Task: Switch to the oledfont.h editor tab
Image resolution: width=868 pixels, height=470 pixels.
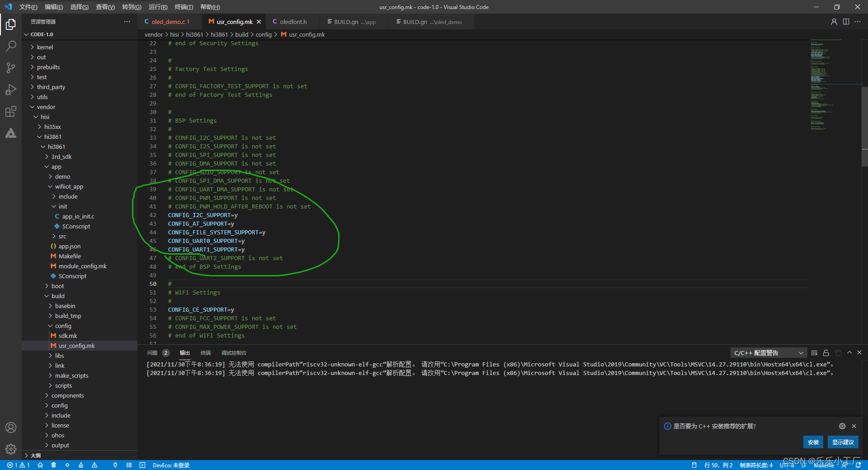Action: 293,22
